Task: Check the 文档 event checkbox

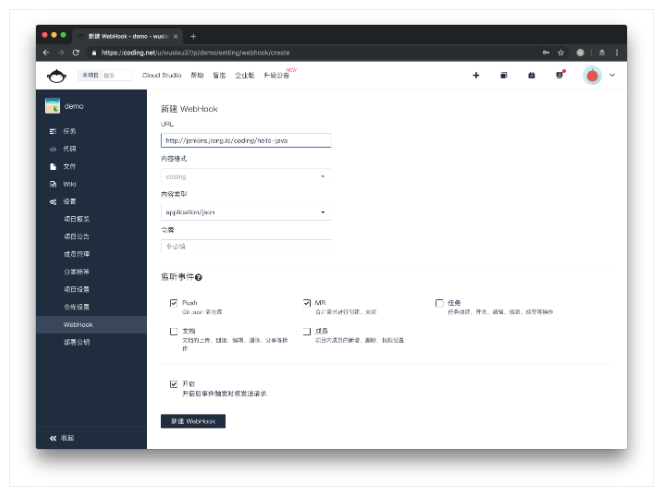Action: point(174,332)
